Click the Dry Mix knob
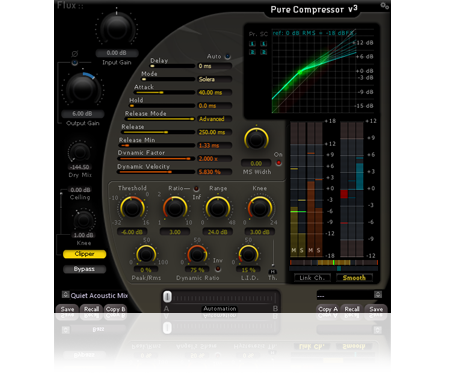The image size is (455, 390). [x=80, y=152]
